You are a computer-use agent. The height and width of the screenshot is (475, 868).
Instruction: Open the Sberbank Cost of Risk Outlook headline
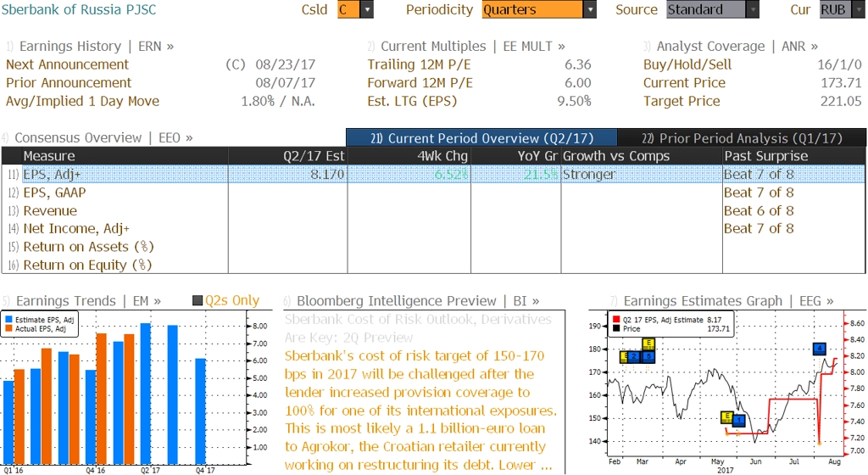[x=418, y=328]
